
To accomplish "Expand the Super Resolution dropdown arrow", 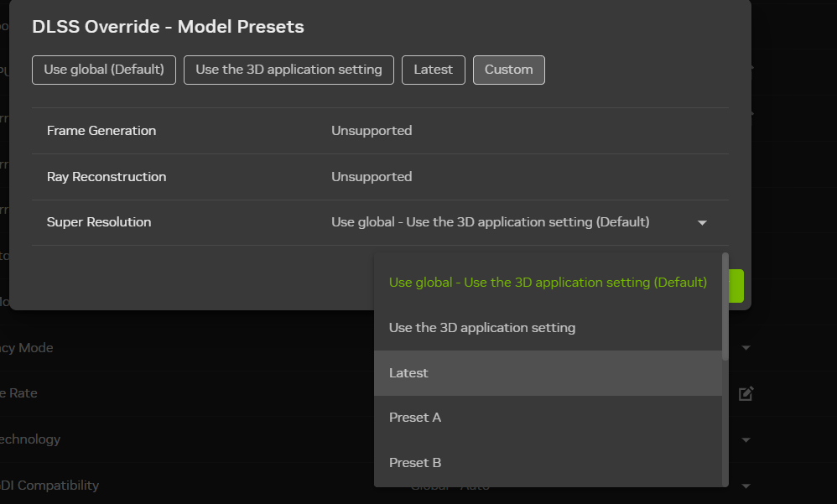I will coord(702,223).
